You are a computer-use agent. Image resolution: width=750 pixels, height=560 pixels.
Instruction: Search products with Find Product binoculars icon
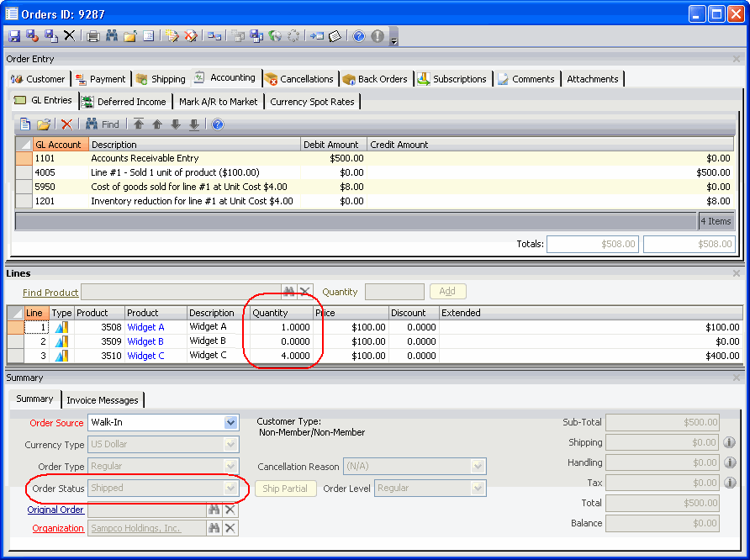tap(289, 291)
